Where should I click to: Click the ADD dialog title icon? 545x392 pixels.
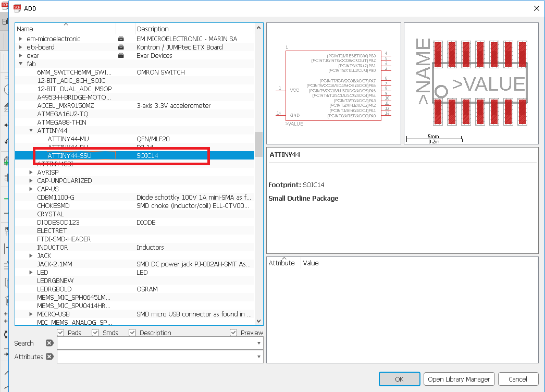(x=17, y=8)
